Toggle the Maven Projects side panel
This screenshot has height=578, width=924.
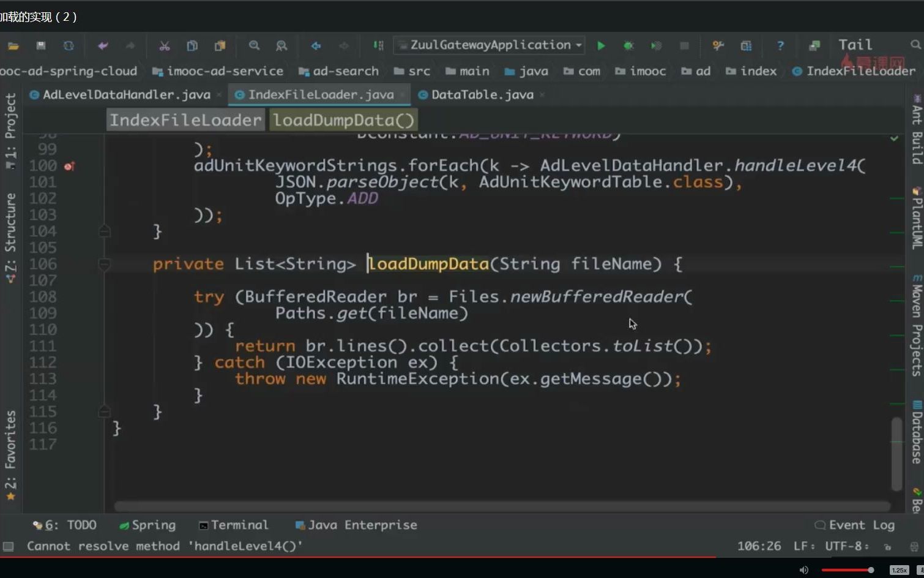tap(916, 325)
